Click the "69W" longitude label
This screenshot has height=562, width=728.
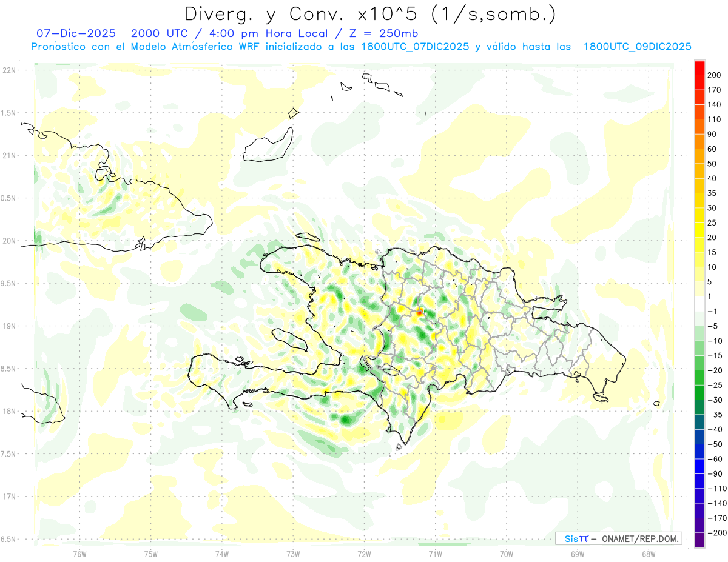(577, 554)
